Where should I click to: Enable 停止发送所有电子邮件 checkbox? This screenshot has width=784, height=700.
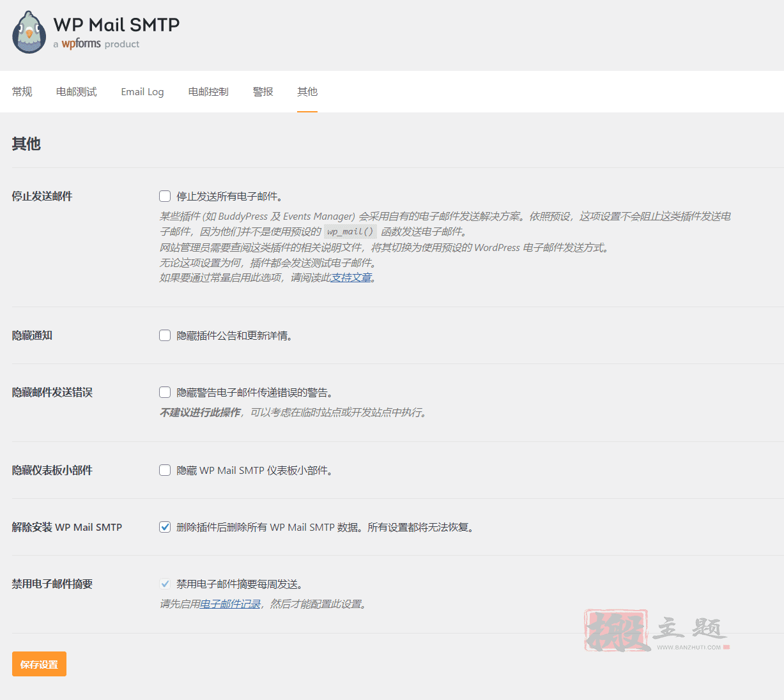[165, 196]
